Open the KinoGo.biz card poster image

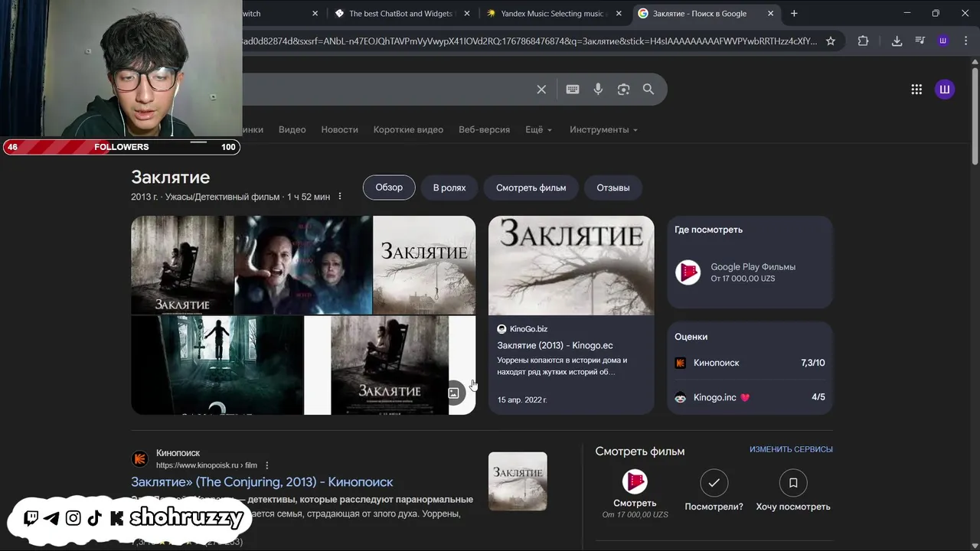click(571, 265)
